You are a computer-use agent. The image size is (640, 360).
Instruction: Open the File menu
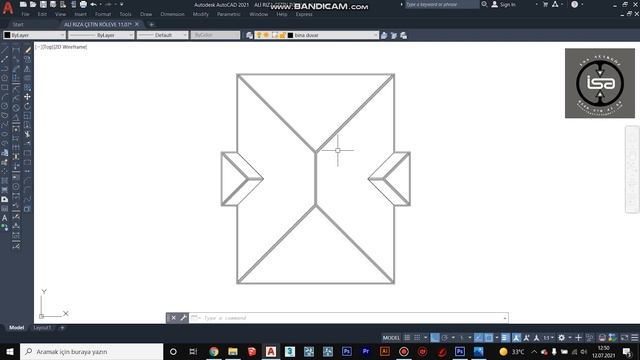point(25,14)
